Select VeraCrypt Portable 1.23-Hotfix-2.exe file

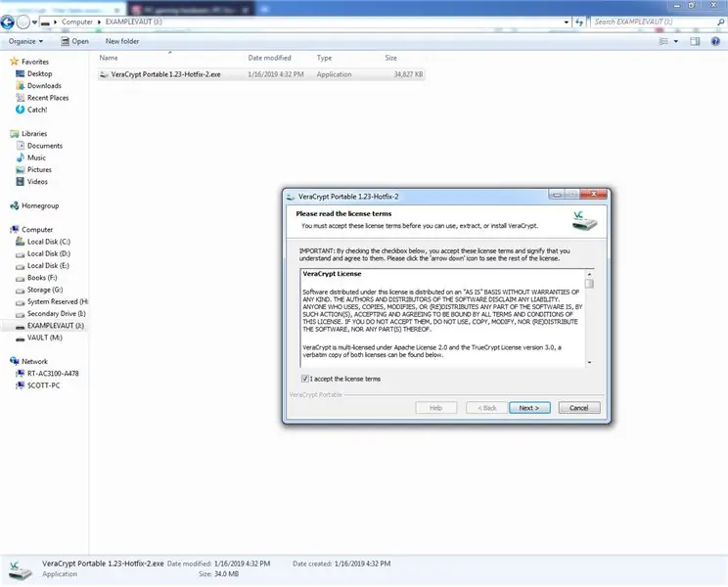[x=261, y=74]
